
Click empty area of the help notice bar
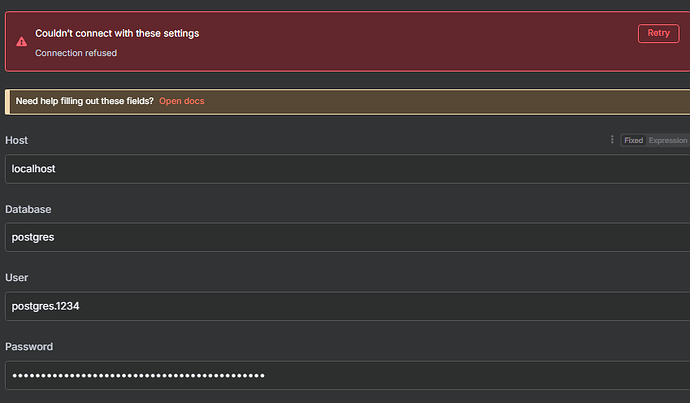[x=450, y=101]
